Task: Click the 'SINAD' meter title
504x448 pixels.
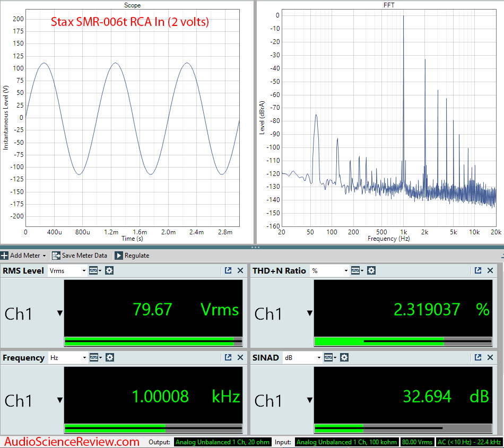Action: tap(265, 357)
